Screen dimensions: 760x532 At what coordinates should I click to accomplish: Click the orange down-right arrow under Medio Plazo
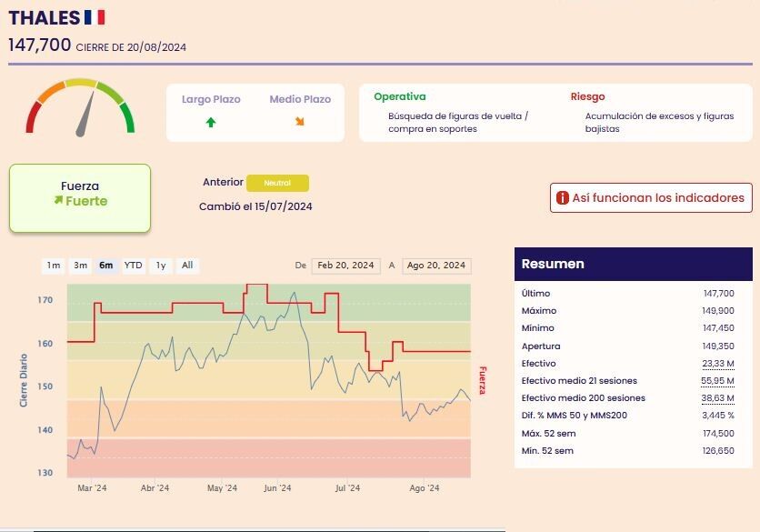tap(300, 122)
